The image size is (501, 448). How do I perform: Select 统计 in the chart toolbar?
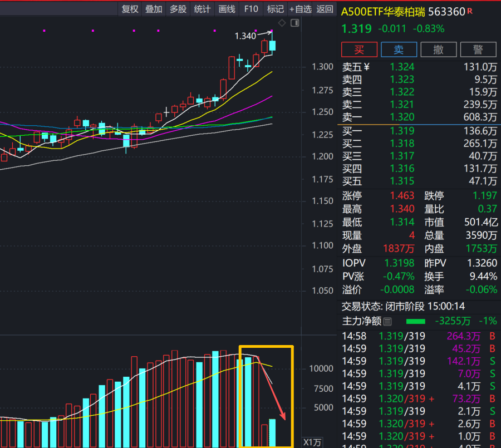203,9
